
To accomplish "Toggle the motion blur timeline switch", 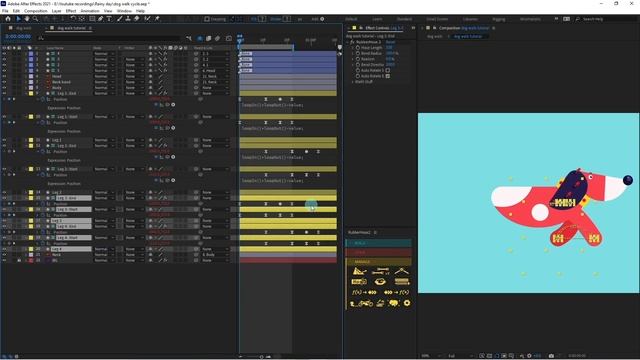I will click(218, 38).
